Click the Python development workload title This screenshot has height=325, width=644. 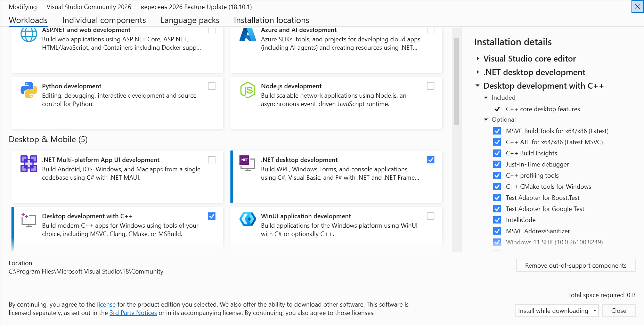72,86
